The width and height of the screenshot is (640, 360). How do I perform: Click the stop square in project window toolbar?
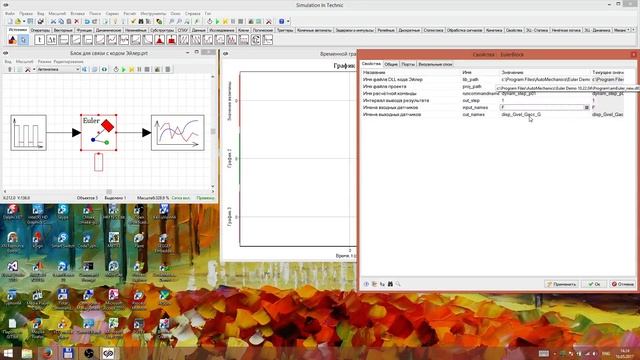147,69
